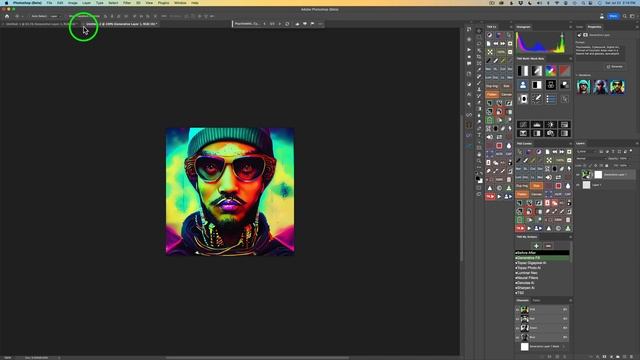
Task: Toggle visibility of the Green channel
Action: [518, 328]
